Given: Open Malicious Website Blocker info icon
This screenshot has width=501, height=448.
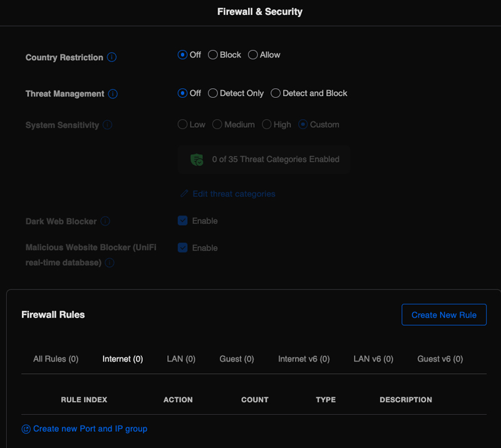Looking at the screenshot, I should coord(110,263).
